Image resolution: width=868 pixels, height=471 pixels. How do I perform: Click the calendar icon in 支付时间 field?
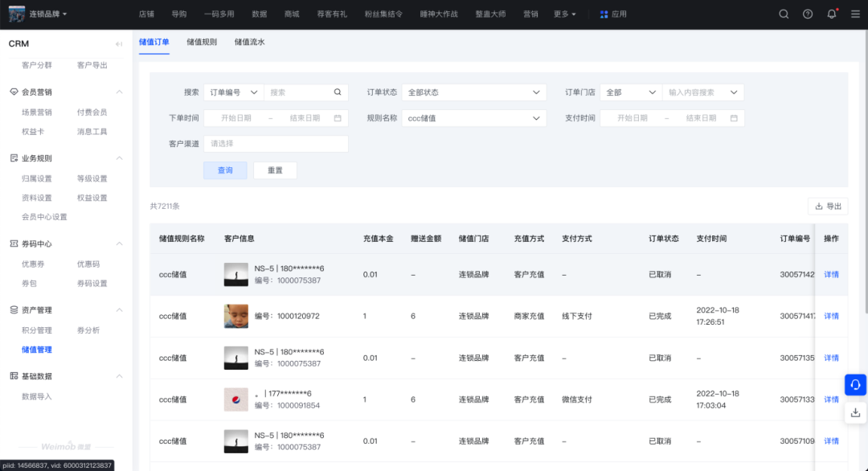(x=734, y=118)
